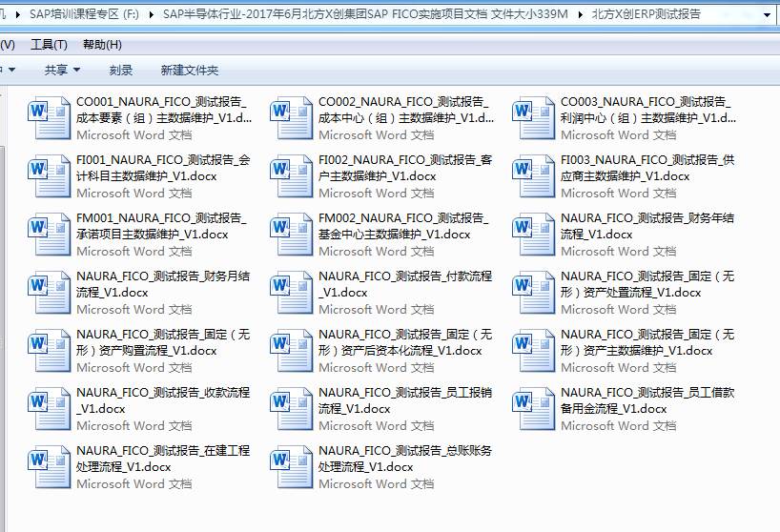This screenshot has width=780, height=532.
Task: Select the 总账账务处理流程 Word document icon
Action: [x=291, y=467]
